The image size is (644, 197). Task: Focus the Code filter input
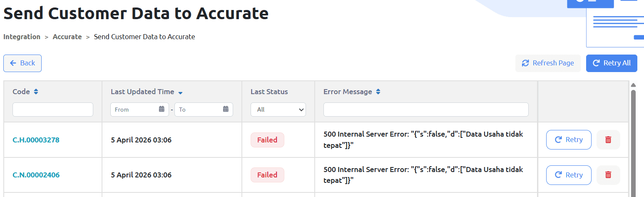pyautogui.click(x=53, y=110)
